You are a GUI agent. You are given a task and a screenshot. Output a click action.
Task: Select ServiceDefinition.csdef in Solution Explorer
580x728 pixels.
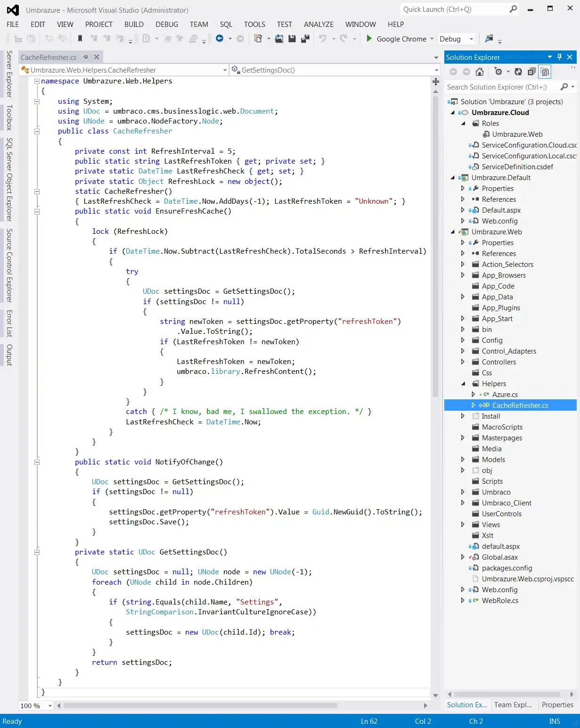point(517,167)
